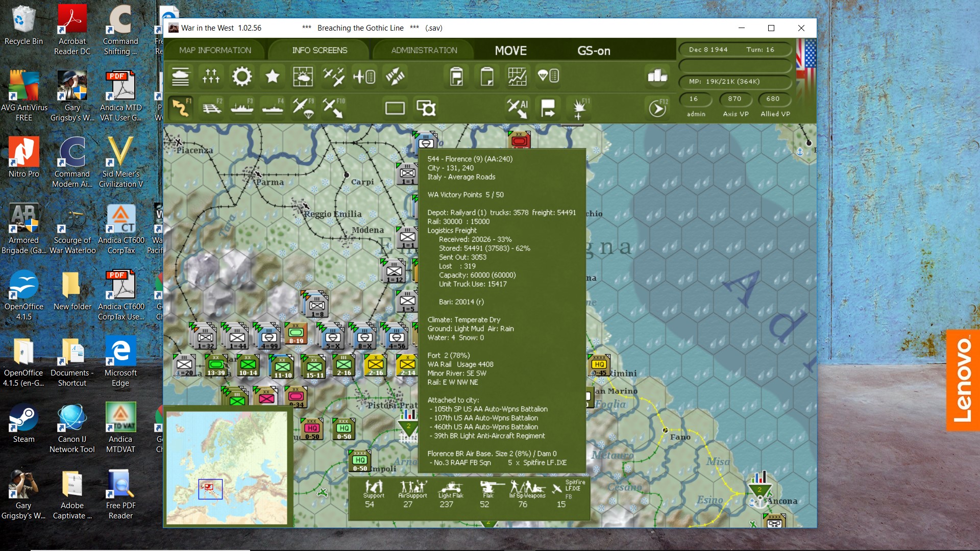Select the Rail move mode (F2) icon
Viewport: 980px width, 551px height.
211,108
